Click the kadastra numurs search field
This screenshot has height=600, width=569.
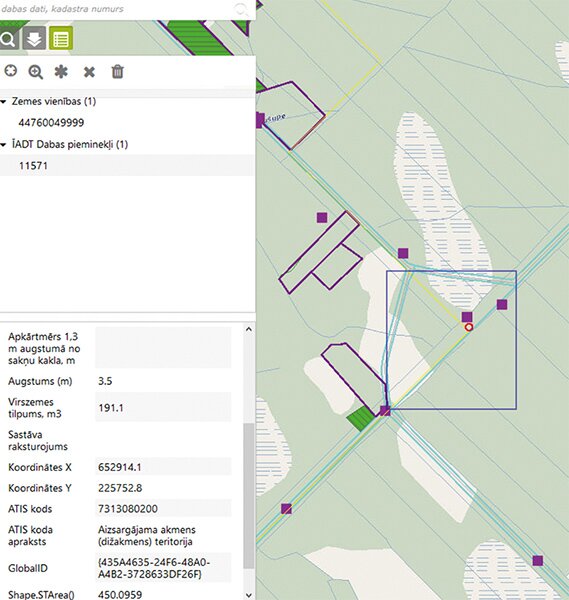[116, 9]
